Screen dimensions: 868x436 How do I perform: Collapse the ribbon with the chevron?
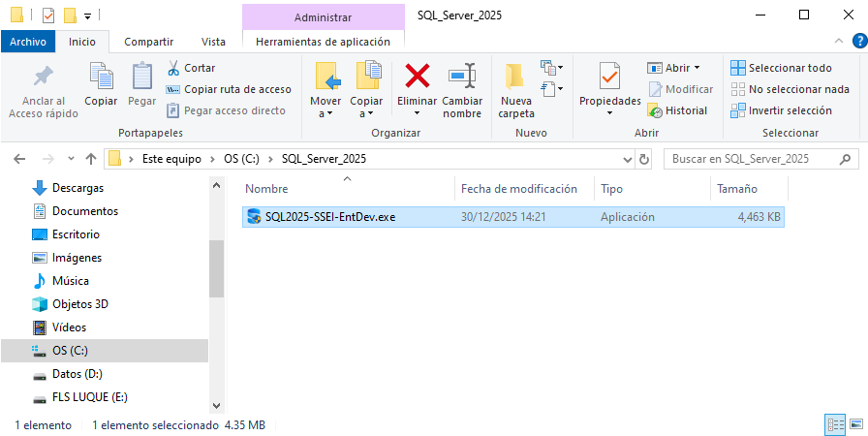coord(839,41)
